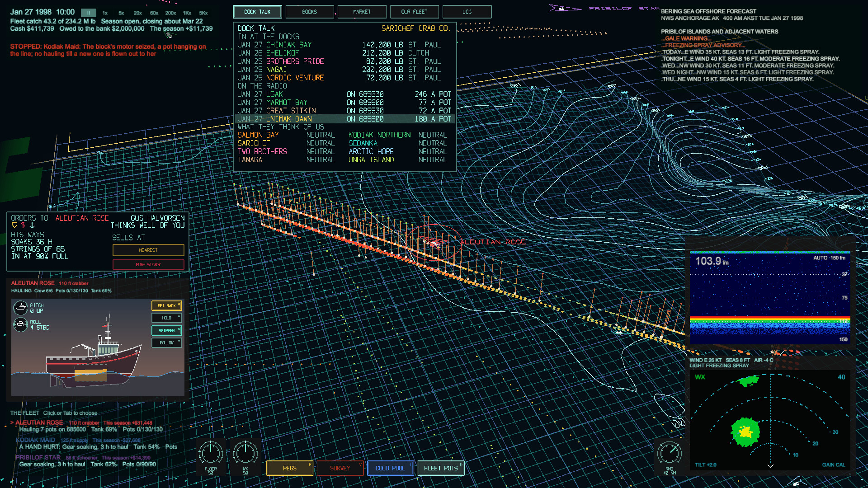
Task: Click the radar GAIN CAL control
Action: pyautogui.click(x=834, y=465)
